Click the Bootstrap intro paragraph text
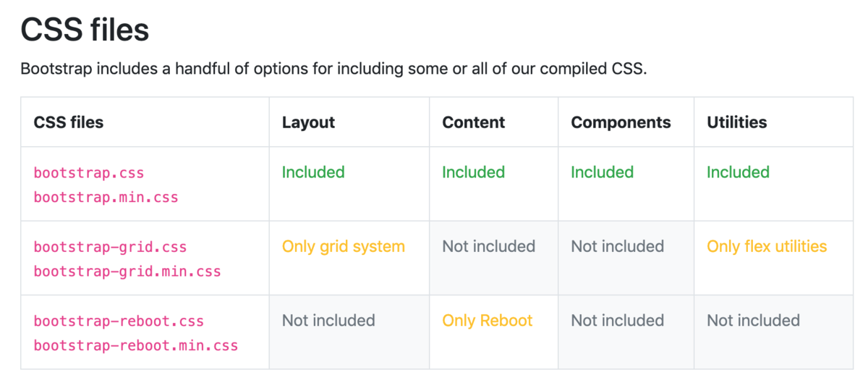The width and height of the screenshot is (868, 391). tap(332, 70)
